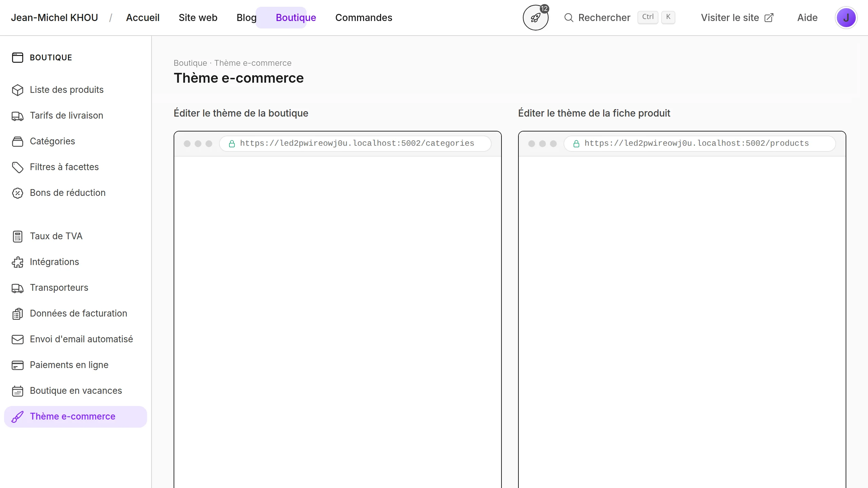Click the categories preview URL bar
The height and width of the screenshot is (488, 868).
coord(355,144)
